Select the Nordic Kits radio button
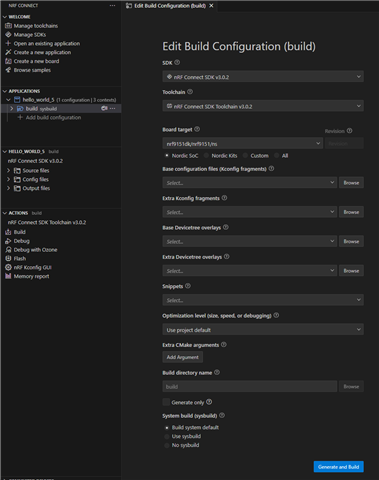The image size is (379, 480). [x=206, y=156]
